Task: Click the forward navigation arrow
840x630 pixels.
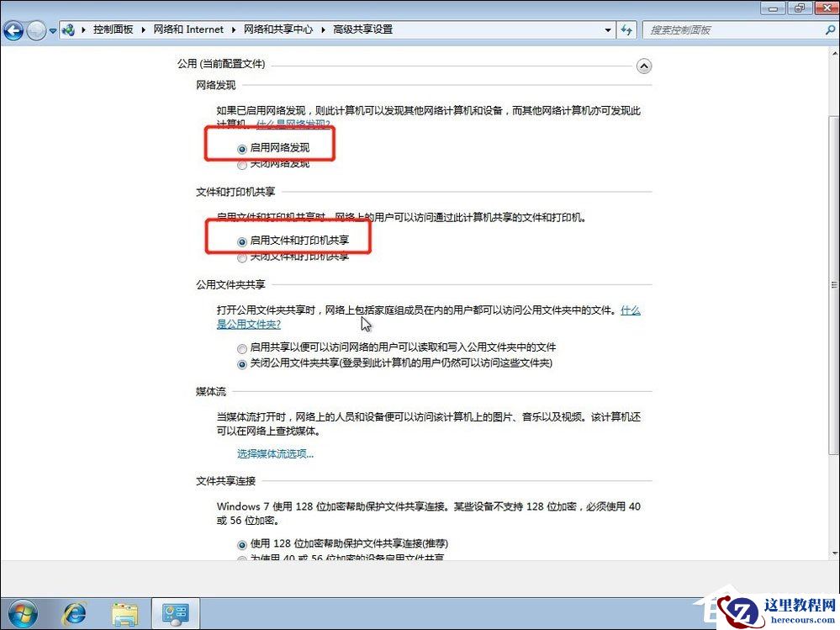Action: coord(34,30)
